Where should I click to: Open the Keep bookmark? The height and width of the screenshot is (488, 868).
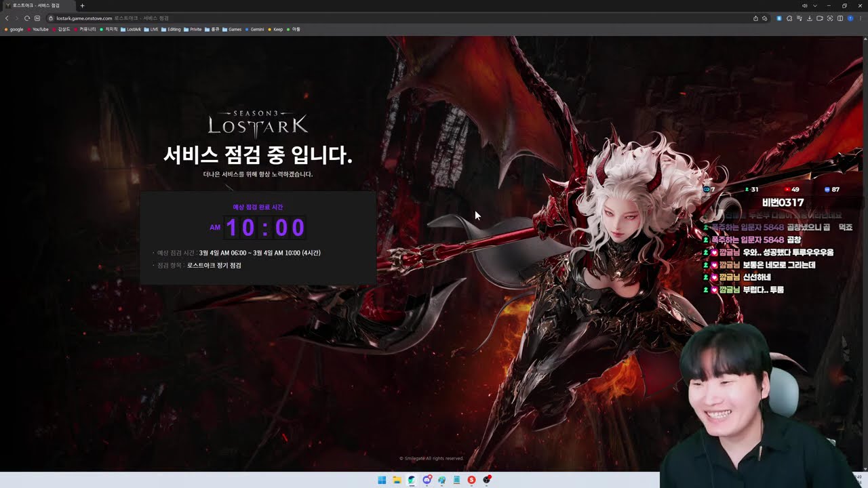click(x=275, y=29)
